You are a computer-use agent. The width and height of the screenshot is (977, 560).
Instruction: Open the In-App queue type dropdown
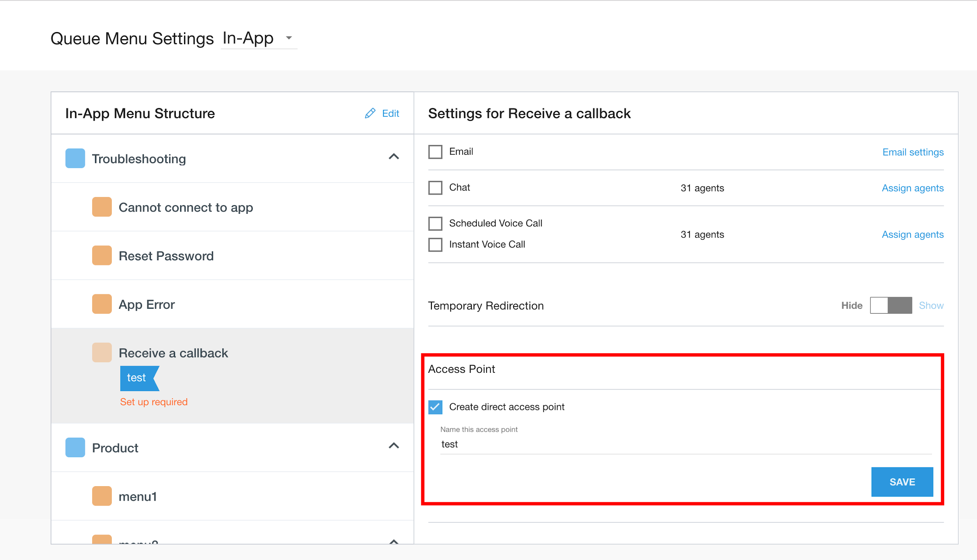258,38
